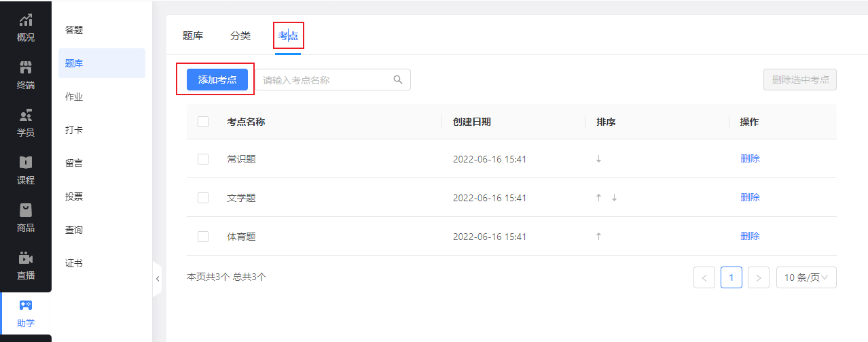Move 常识题 down with arrow icon
The image size is (868, 342).
(x=598, y=159)
